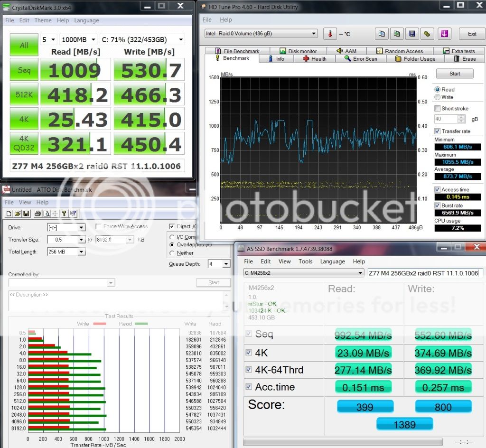
Task: Click the purple down-arrow icon in HD Tune
Action: coord(445,34)
